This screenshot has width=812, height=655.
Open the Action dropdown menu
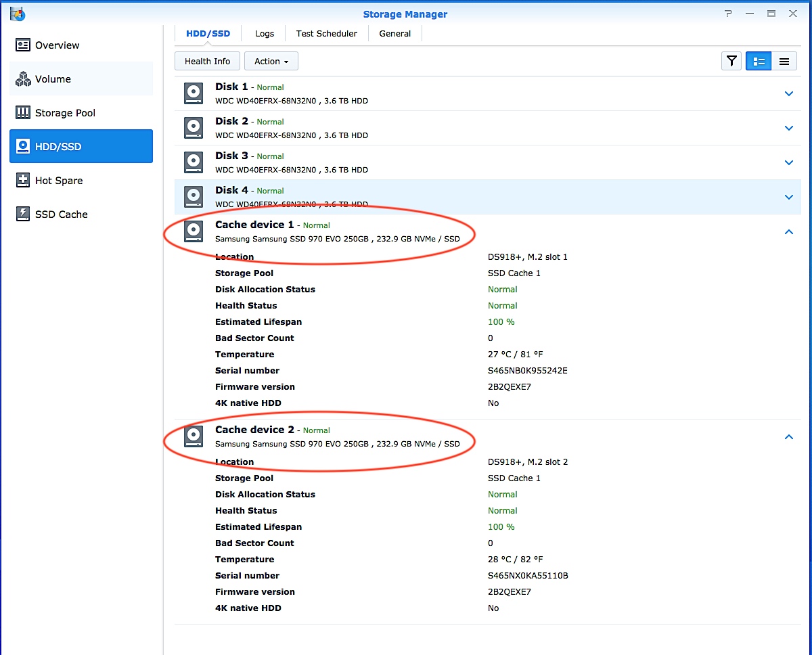(271, 62)
